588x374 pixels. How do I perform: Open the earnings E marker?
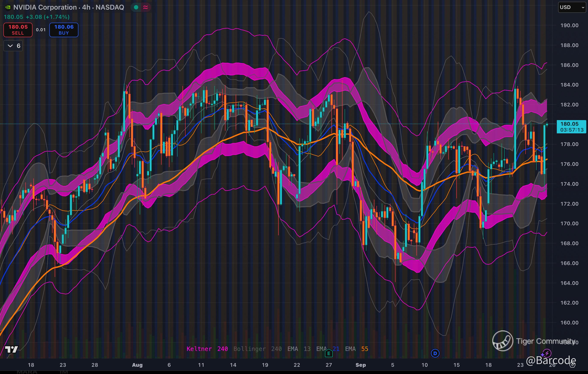point(329,353)
